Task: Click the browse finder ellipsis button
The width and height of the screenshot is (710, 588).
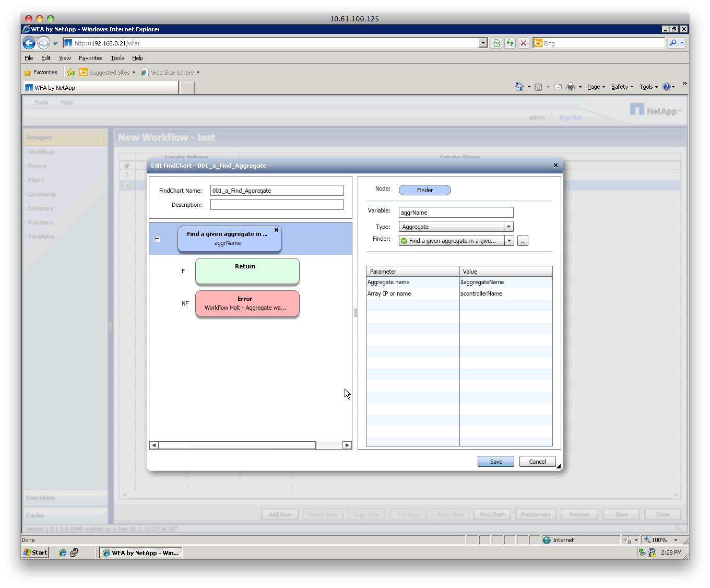Action: (x=523, y=241)
